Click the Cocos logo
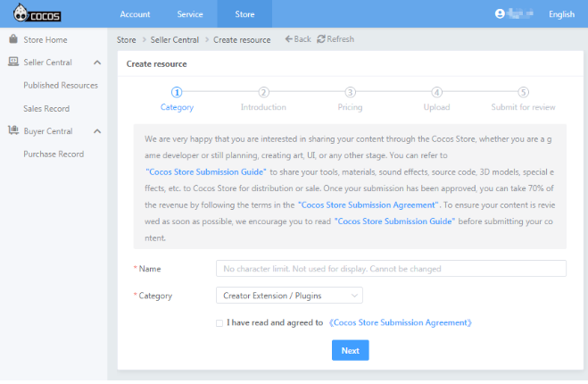588x384 pixels. click(x=37, y=13)
